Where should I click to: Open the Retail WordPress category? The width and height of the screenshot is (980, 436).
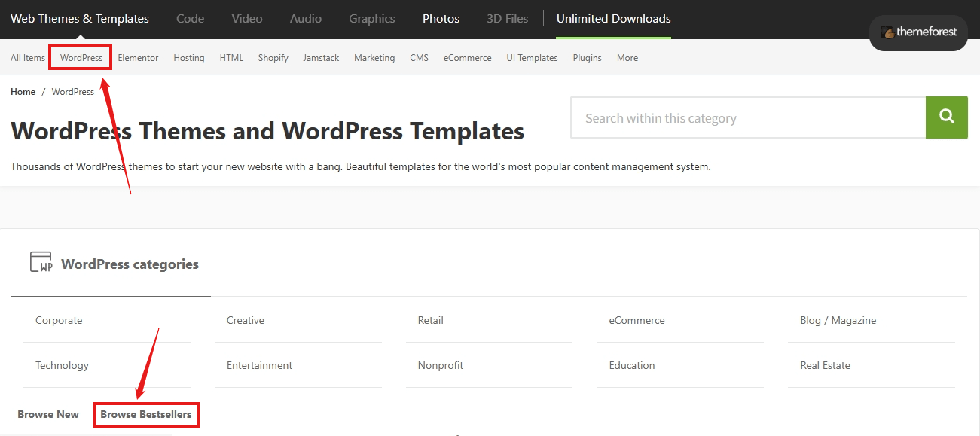431,320
